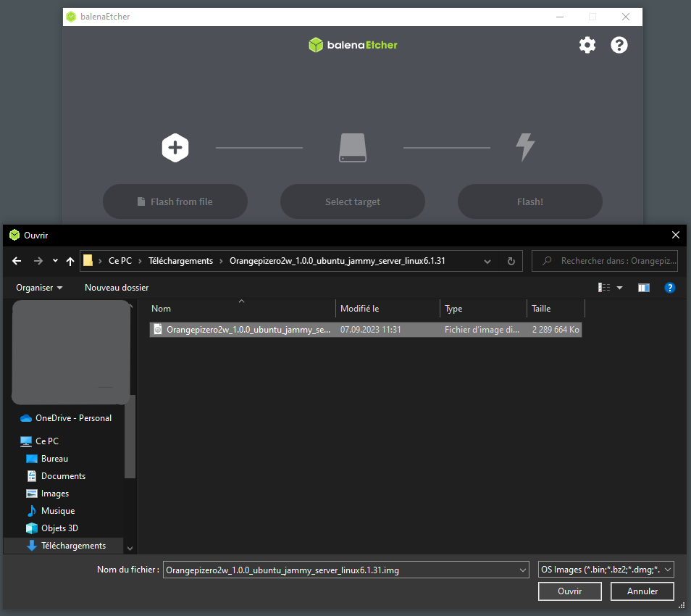
Task: Change view mode icon
Action: (x=604, y=288)
